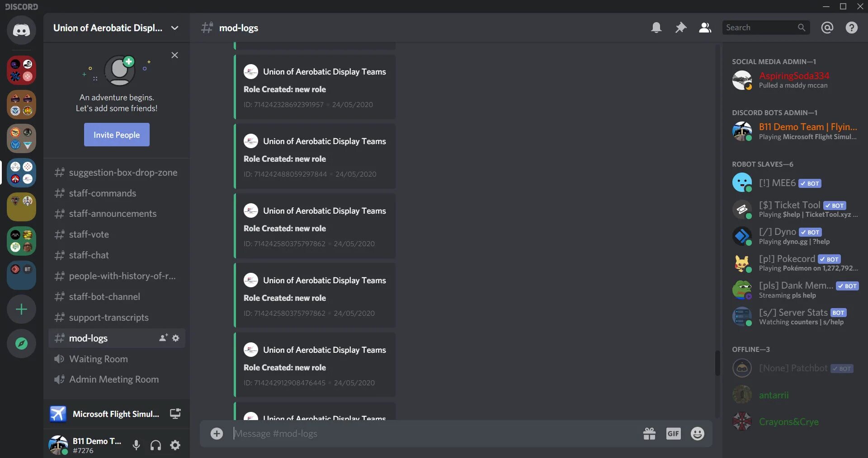
Task: Dismiss the add friends banner
Action: click(x=175, y=55)
